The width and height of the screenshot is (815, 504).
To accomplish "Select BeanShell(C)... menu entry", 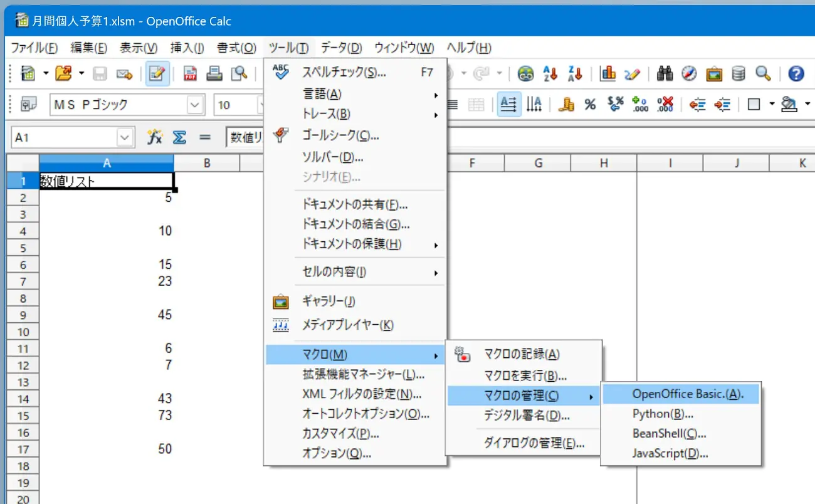I will (x=681, y=433).
